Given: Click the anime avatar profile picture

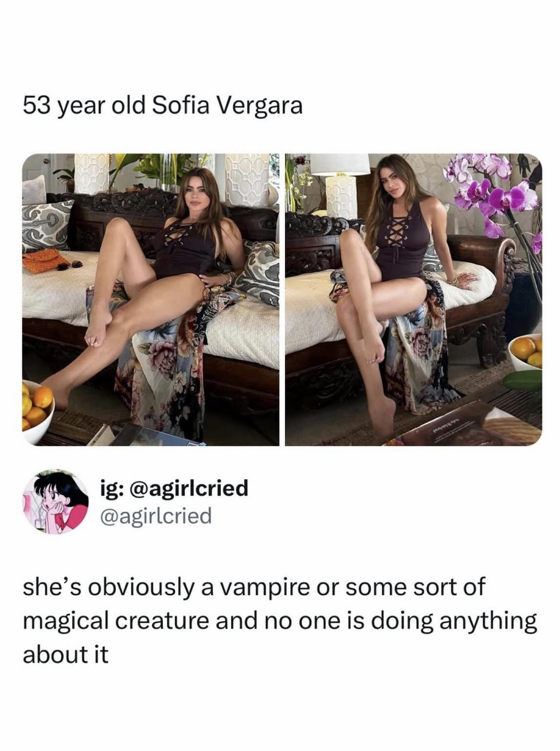Looking at the screenshot, I should [x=55, y=499].
